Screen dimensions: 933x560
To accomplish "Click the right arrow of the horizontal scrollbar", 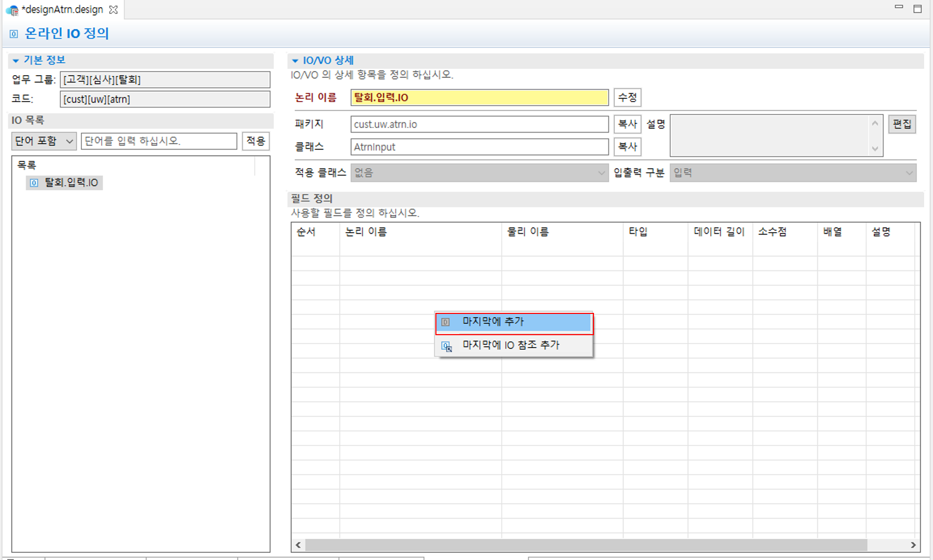I will click(914, 545).
